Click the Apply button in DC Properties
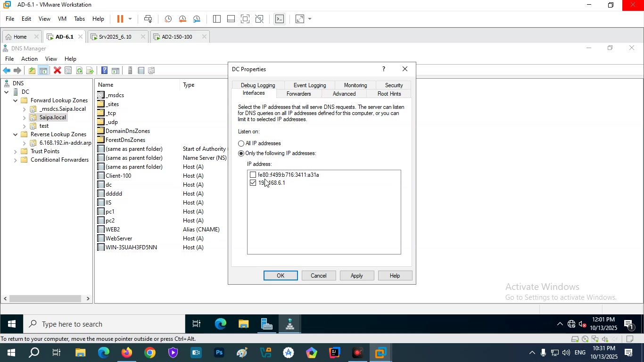The height and width of the screenshot is (362, 644). pyautogui.click(x=357, y=276)
